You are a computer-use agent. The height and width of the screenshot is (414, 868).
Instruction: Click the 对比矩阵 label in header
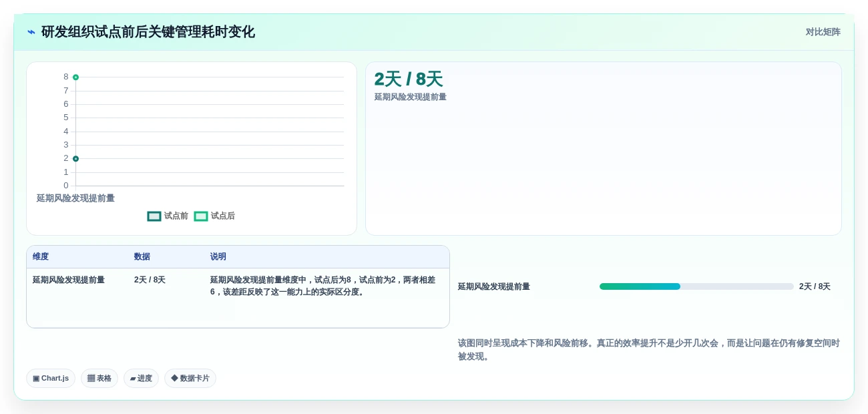tap(823, 32)
